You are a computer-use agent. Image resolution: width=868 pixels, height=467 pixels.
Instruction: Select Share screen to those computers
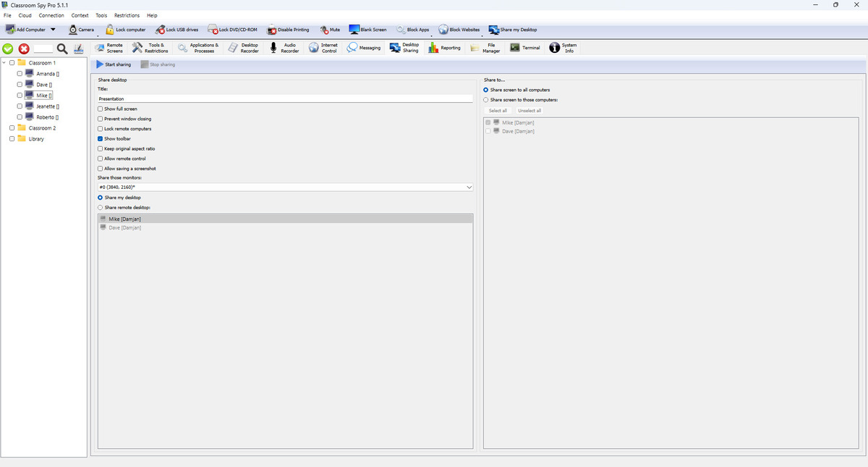point(486,100)
